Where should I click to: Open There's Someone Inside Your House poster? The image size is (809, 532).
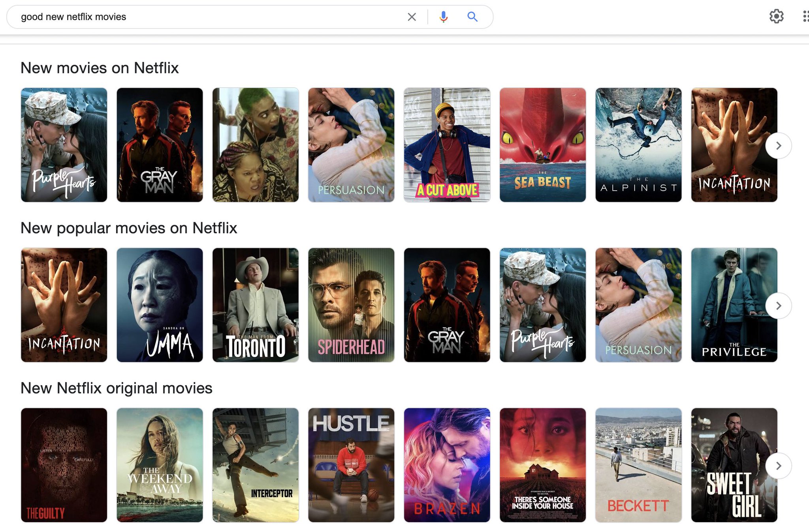pos(543,465)
